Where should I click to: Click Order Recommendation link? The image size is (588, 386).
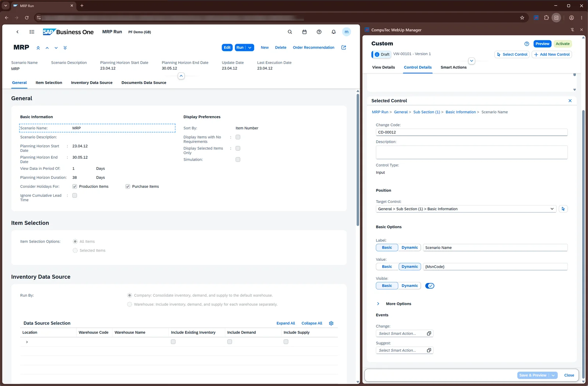pyautogui.click(x=313, y=47)
